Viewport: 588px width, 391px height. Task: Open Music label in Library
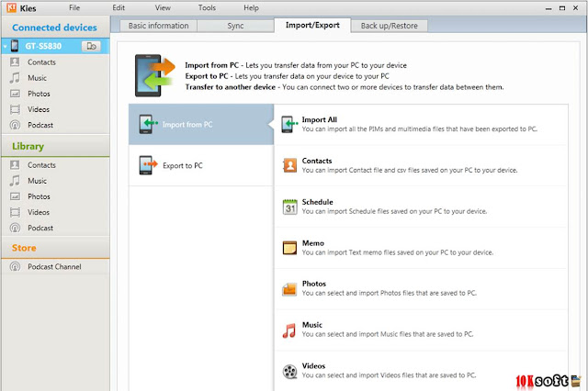(37, 181)
